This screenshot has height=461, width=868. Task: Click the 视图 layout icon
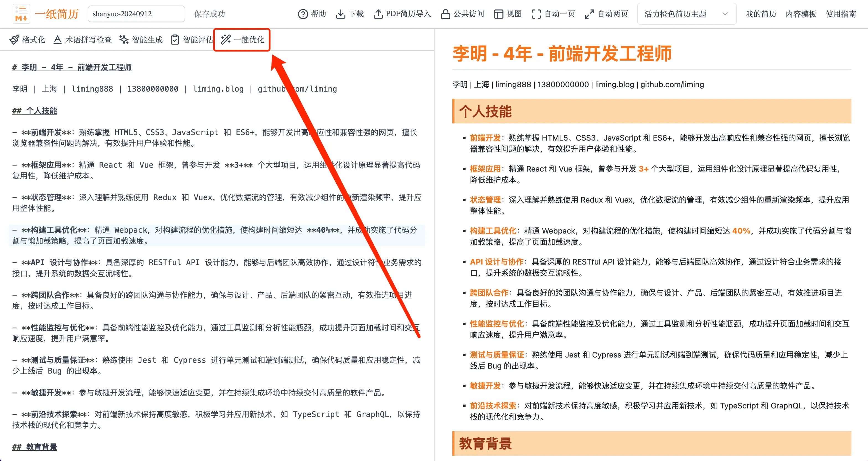pyautogui.click(x=498, y=14)
